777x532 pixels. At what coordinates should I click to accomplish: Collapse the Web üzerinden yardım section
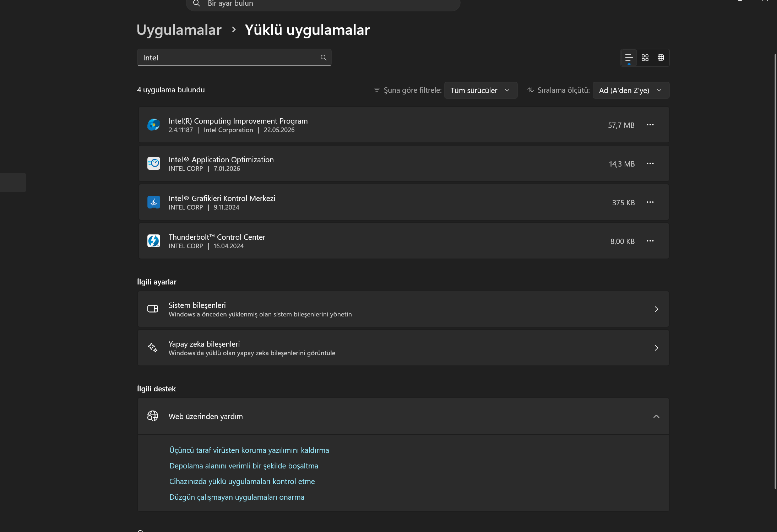[656, 416]
